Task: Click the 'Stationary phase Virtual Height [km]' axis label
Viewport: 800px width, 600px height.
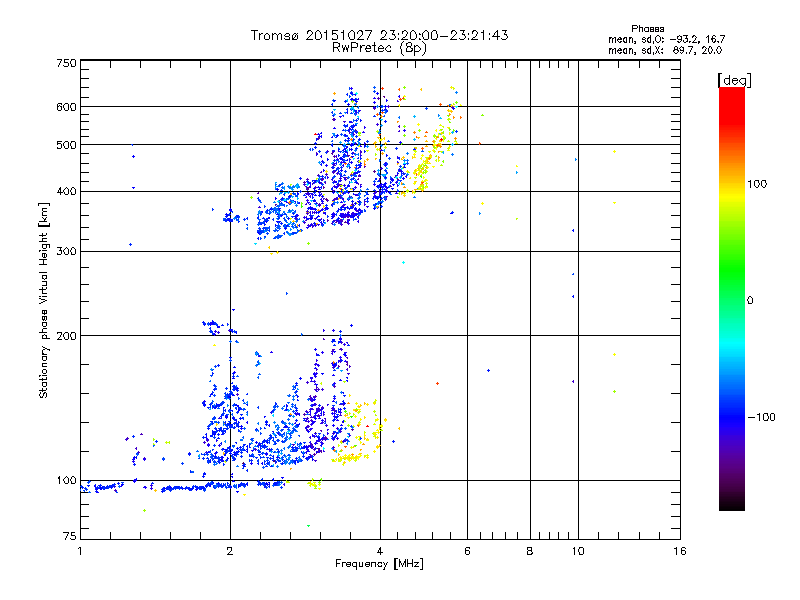Action: point(44,300)
